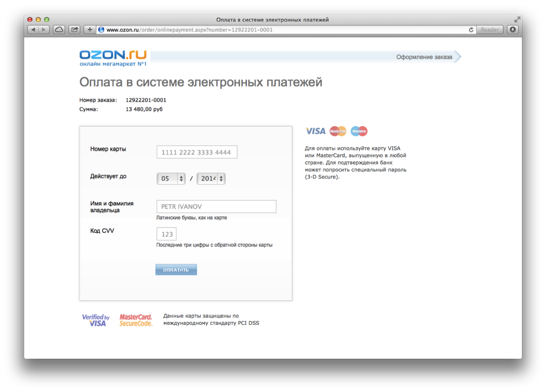
Task: Click the 3-D Secure info paragraph
Action: coord(356,162)
